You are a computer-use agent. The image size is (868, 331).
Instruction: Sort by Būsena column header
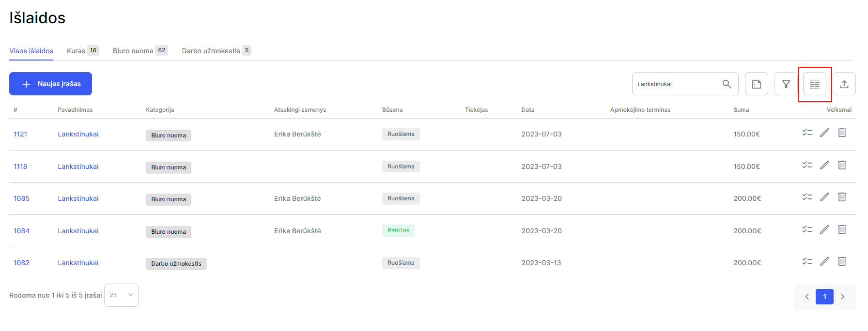tap(392, 110)
